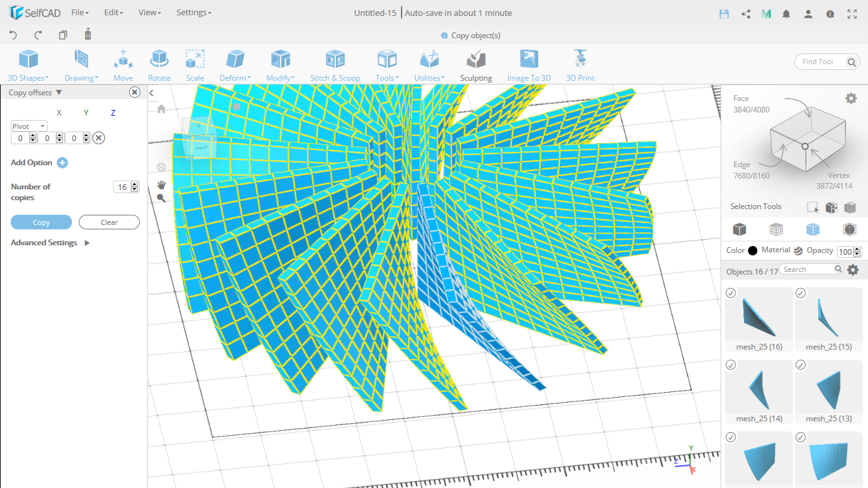Open Image To 3D tool

529,65
